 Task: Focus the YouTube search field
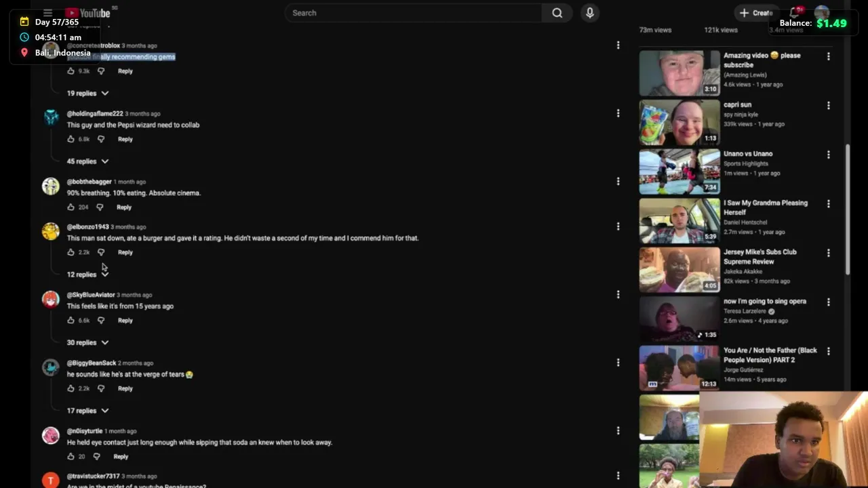click(x=414, y=13)
